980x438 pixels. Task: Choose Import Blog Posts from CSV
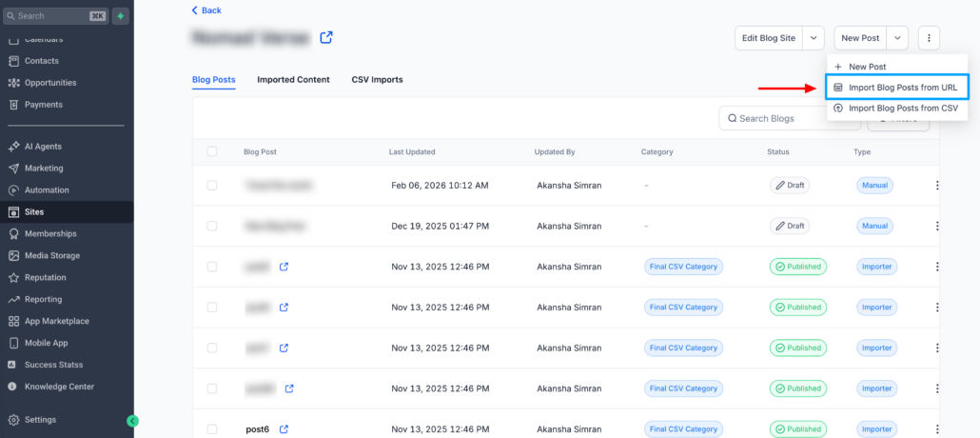click(x=896, y=109)
